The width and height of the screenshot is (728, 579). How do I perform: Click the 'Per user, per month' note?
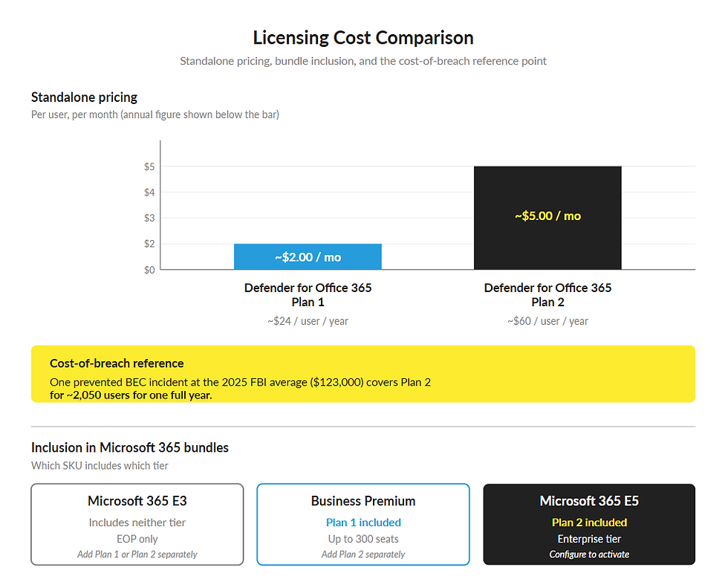tap(155, 114)
